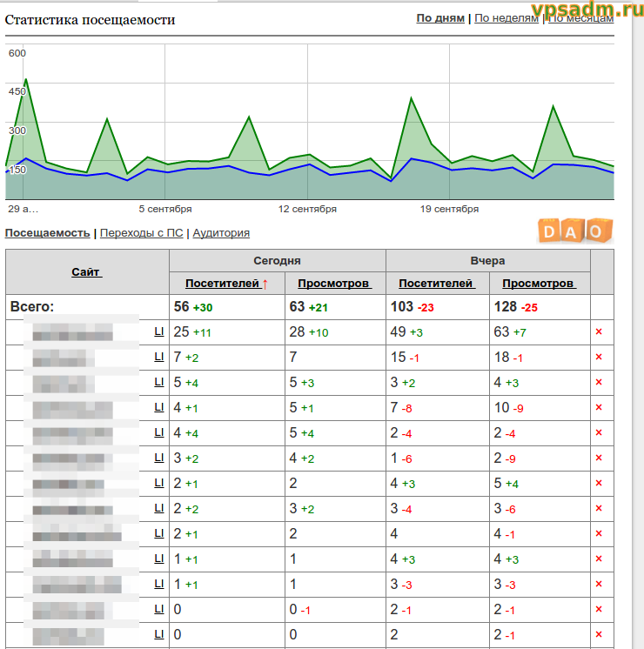This screenshot has height=649, width=644.
Task: Switch to 'По месяцам' chart view
Action: (581, 18)
